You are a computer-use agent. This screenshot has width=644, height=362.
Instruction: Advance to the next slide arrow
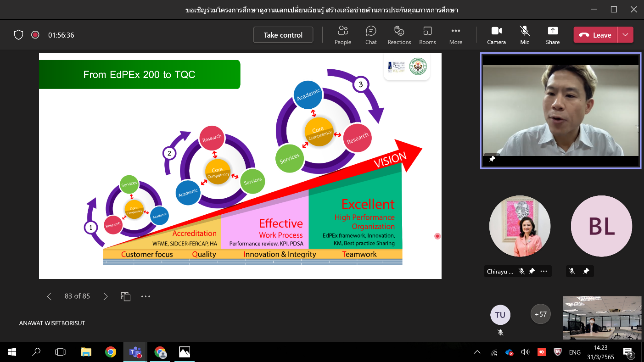[x=106, y=296]
